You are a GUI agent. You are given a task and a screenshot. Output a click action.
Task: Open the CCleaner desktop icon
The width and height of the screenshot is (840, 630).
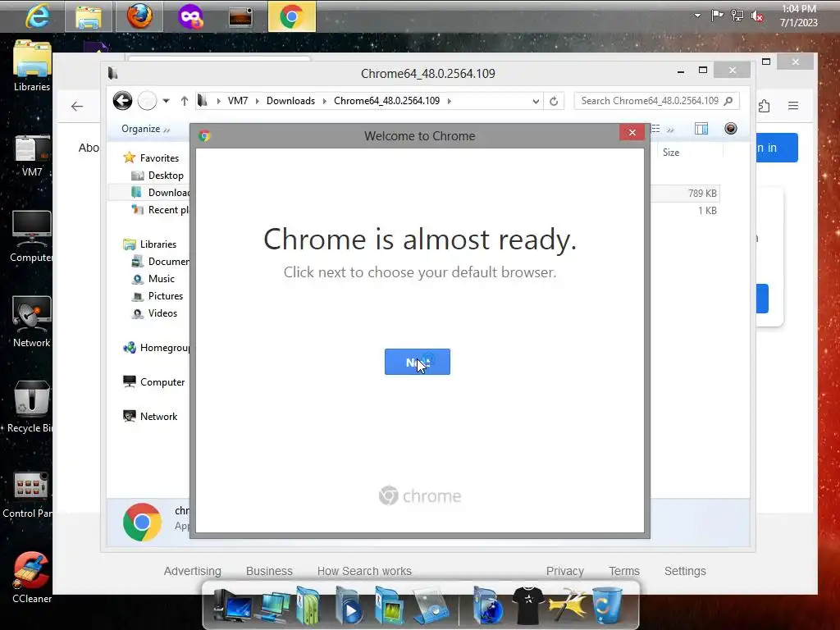(32, 578)
